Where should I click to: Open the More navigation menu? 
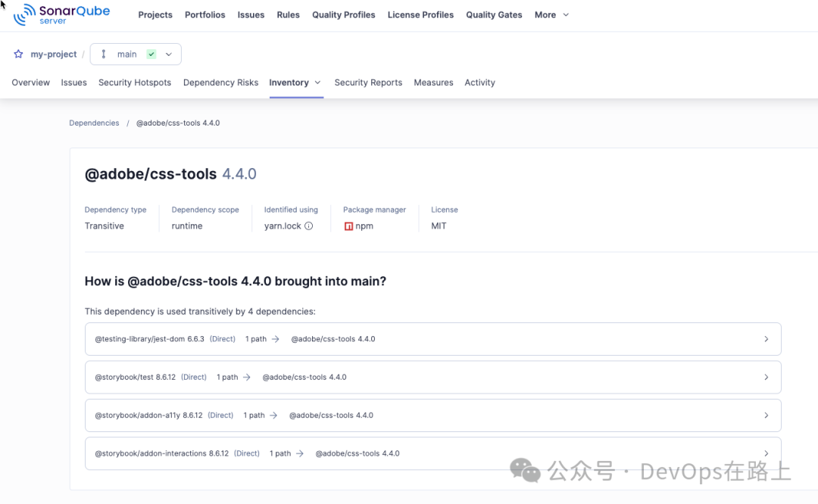tap(551, 14)
